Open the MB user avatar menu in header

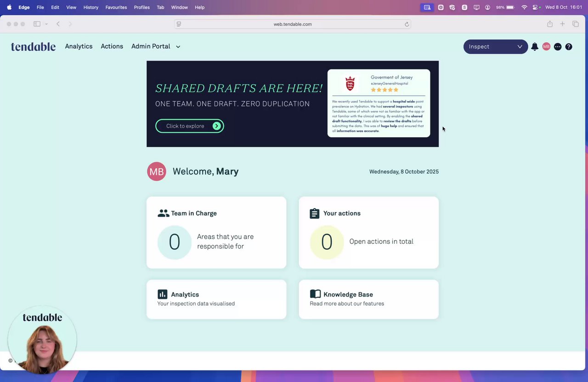click(x=546, y=46)
